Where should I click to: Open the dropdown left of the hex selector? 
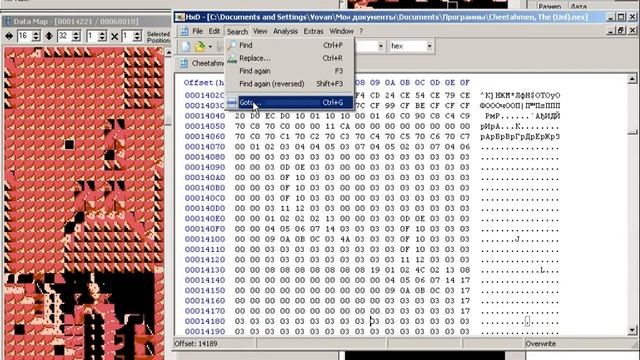[x=380, y=46]
